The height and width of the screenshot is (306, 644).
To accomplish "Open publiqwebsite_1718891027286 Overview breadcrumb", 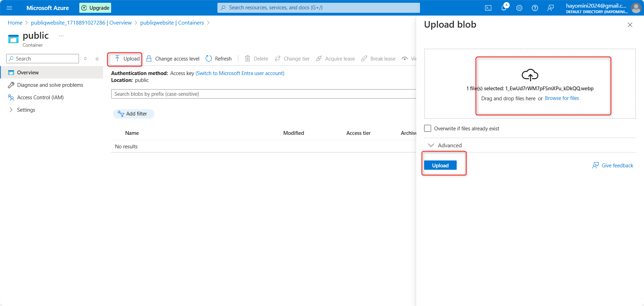I will tap(81, 23).
